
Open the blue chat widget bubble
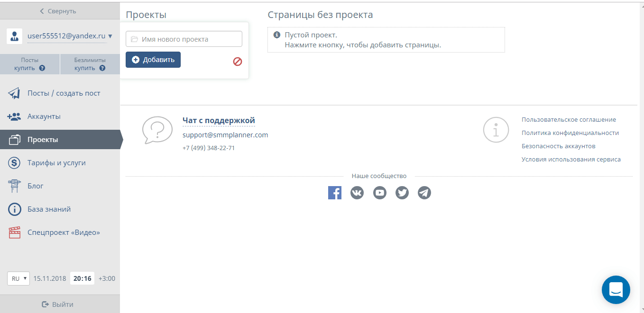pyautogui.click(x=616, y=289)
